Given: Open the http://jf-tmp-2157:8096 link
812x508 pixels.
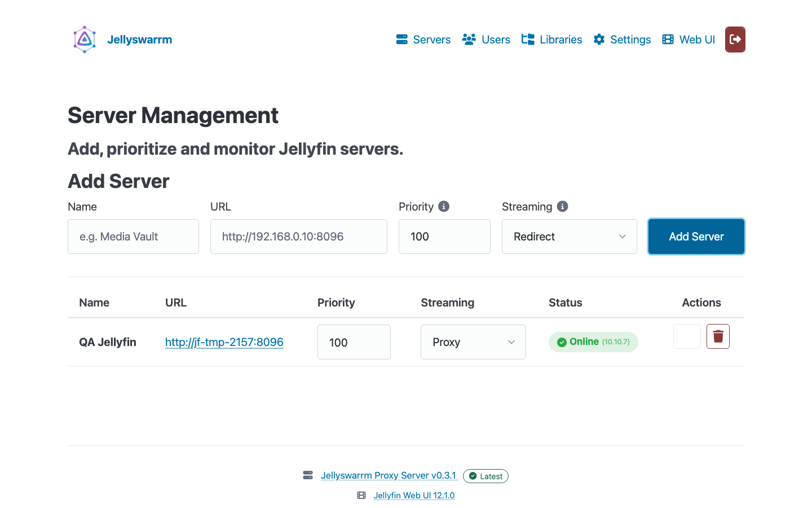Looking at the screenshot, I should [224, 342].
